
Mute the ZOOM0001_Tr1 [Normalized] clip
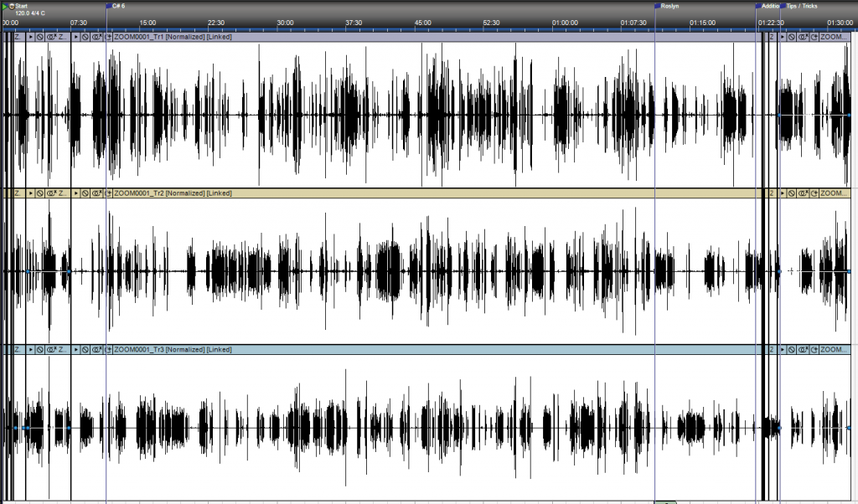(x=85, y=37)
